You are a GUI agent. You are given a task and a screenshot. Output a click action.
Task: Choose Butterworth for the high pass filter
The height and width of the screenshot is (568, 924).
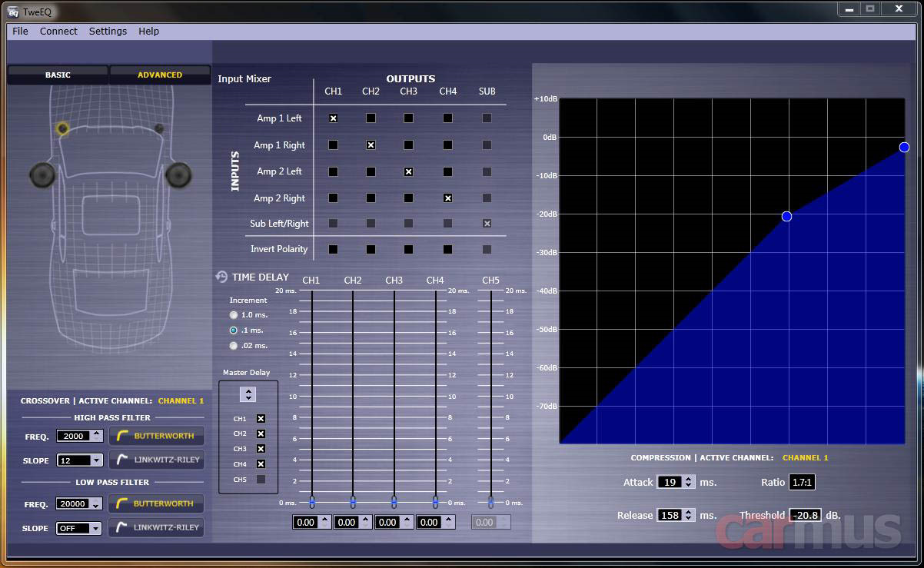(157, 436)
